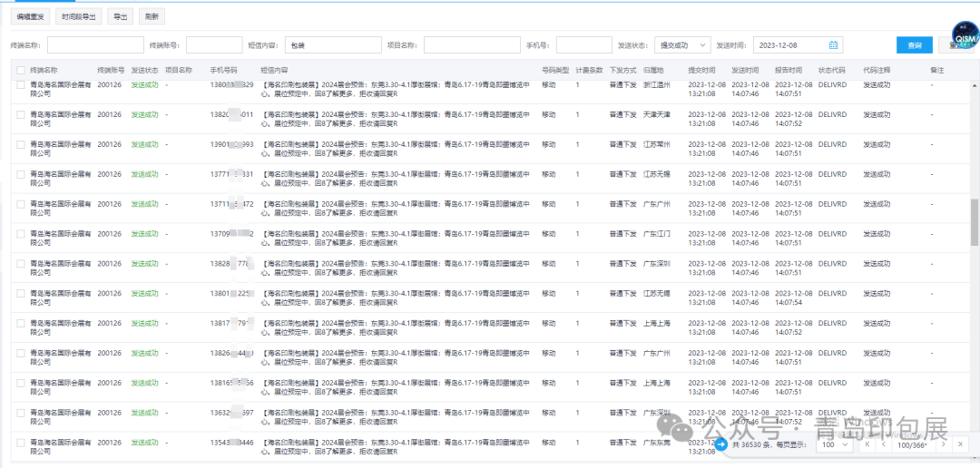The height and width of the screenshot is (468, 980).
Task: Click the 编辑重发 button
Action: pyautogui.click(x=30, y=16)
